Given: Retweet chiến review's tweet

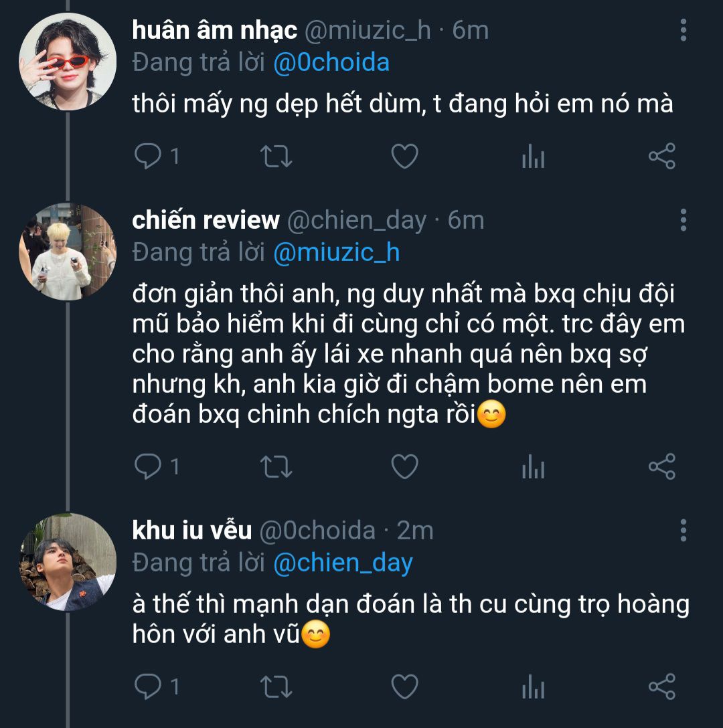Looking at the screenshot, I should coord(276,466).
